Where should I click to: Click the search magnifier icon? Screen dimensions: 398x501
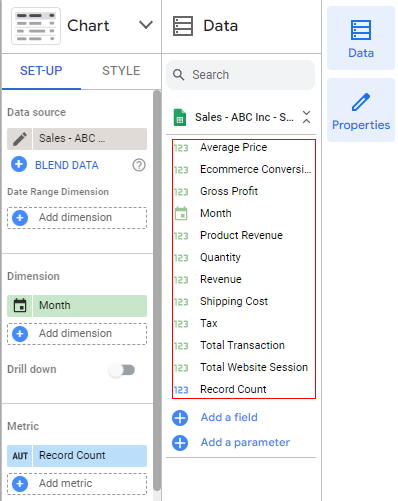[179, 75]
